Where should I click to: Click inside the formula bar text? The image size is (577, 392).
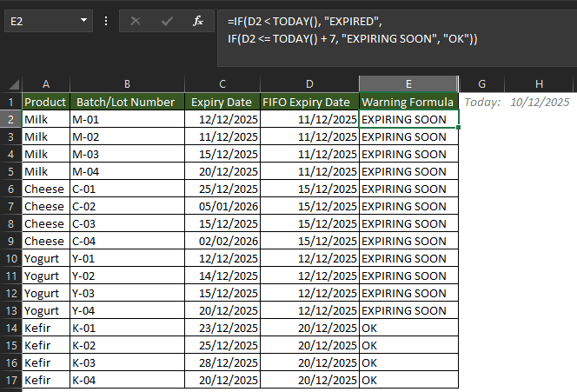391,30
